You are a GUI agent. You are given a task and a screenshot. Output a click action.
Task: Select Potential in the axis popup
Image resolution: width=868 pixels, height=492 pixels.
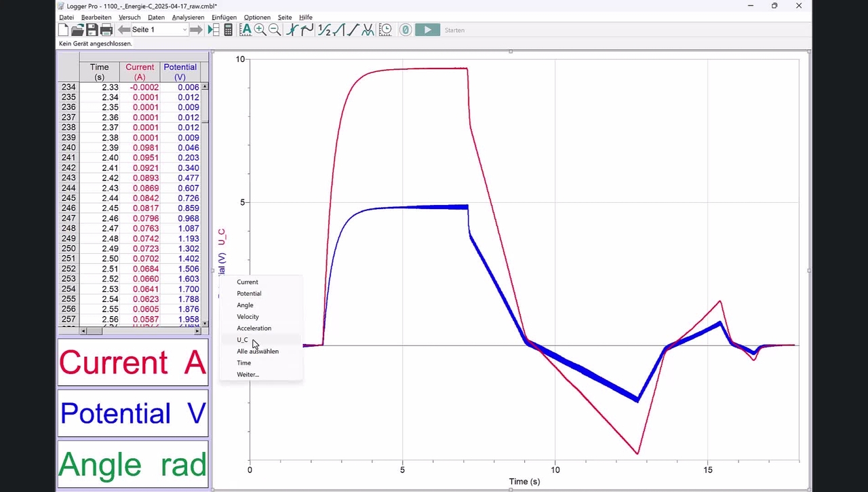pos(260,293)
